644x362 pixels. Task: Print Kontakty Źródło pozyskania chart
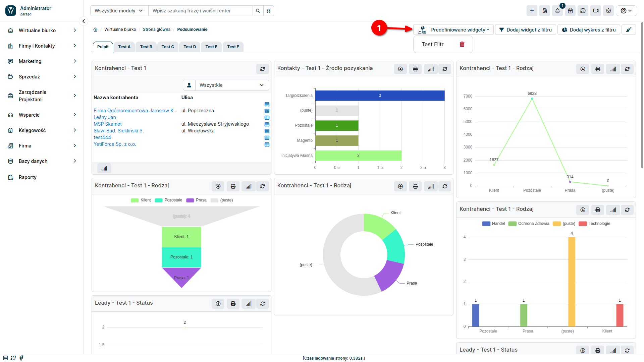pos(415,69)
